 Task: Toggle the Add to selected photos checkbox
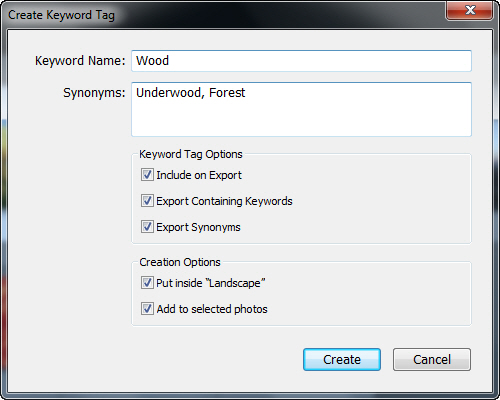tap(147, 309)
